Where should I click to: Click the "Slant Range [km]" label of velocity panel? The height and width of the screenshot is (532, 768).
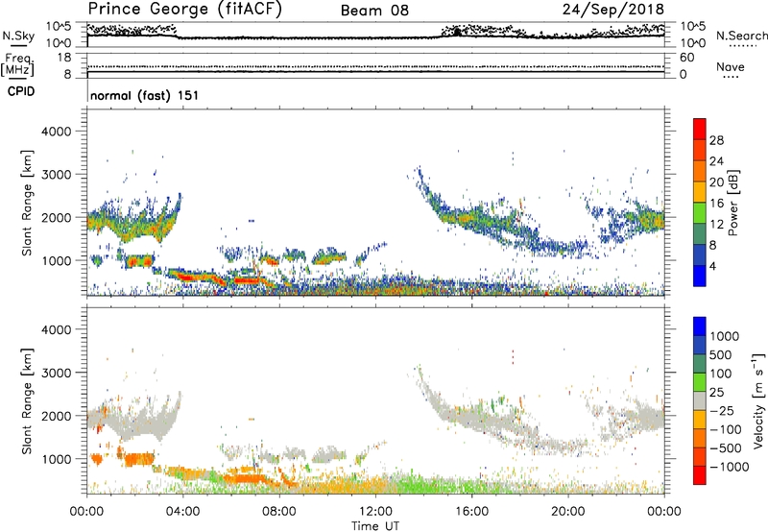pos(27,401)
